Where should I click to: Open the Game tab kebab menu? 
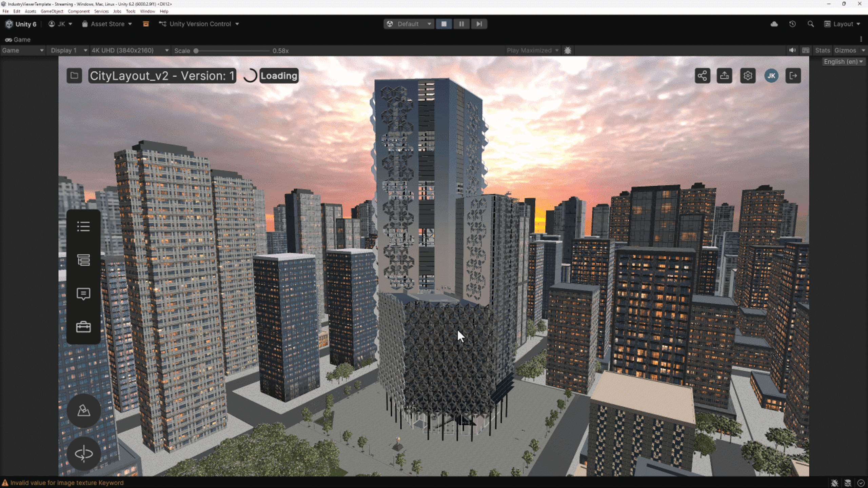tap(861, 39)
